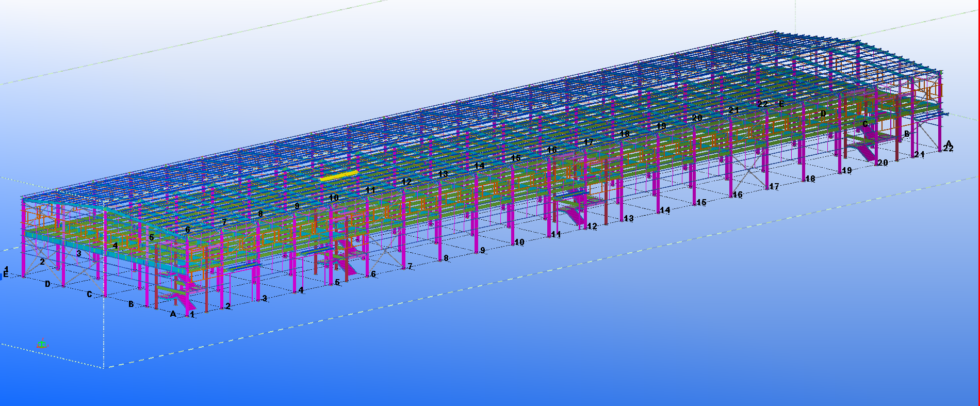Image resolution: width=980 pixels, height=406 pixels.
Task: Click grid label B on left end
Action: 131,304
